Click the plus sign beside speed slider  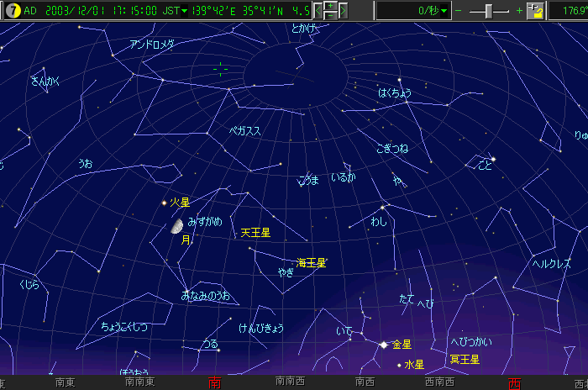pyautogui.click(x=519, y=11)
